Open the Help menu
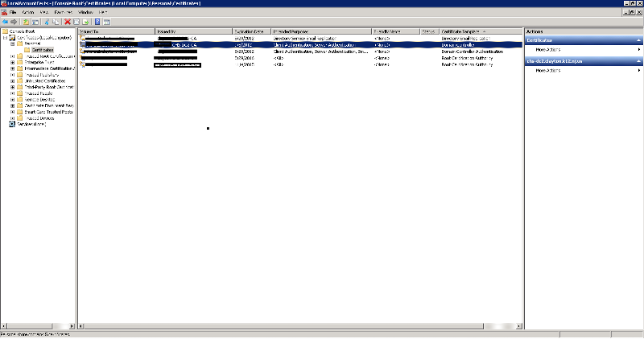 103,12
